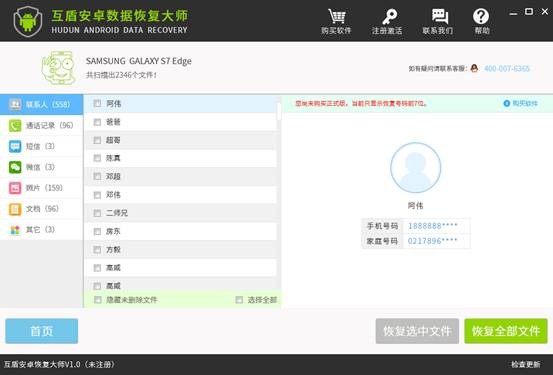Click the 注册激活 key icon
Image resolution: width=553 pixels, height=375 pixels.
click(388, 17)
